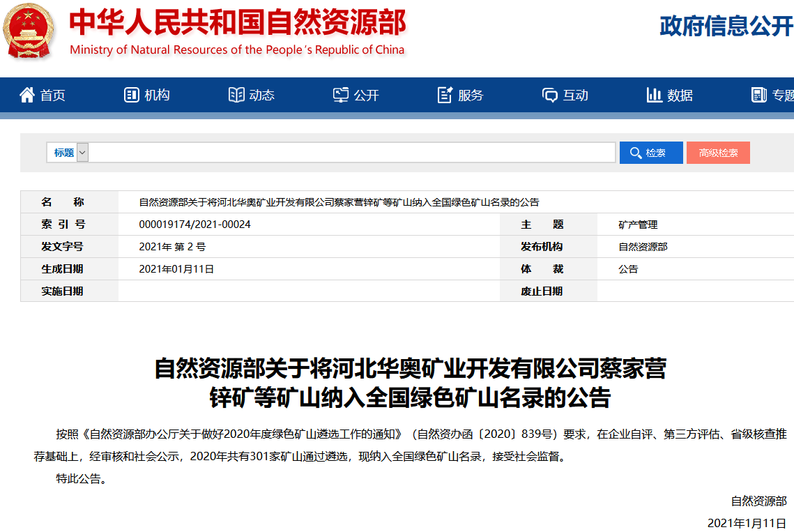Viewport: 794px width, 532px height.
Task: Focus the search text input box
Action: 352,153
